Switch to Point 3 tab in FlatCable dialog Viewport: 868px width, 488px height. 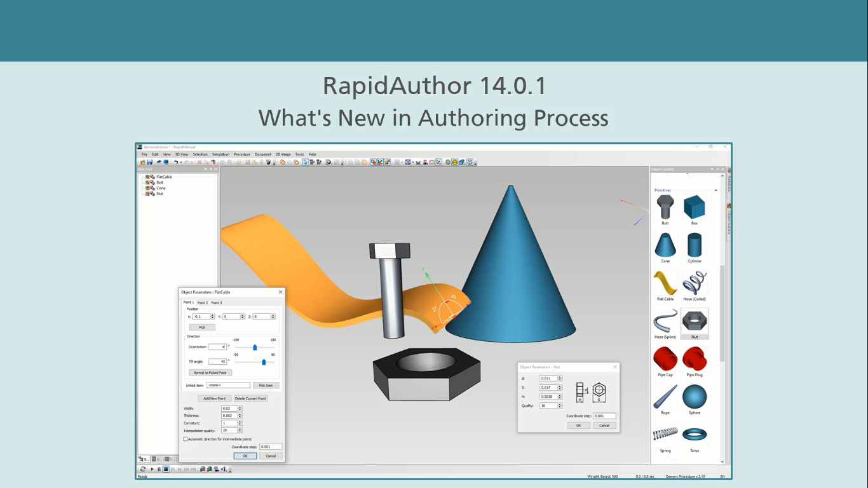[217, 302]
